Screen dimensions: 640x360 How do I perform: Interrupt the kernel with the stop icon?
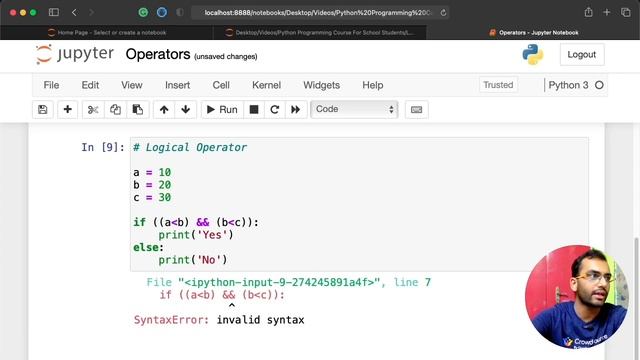254,109
